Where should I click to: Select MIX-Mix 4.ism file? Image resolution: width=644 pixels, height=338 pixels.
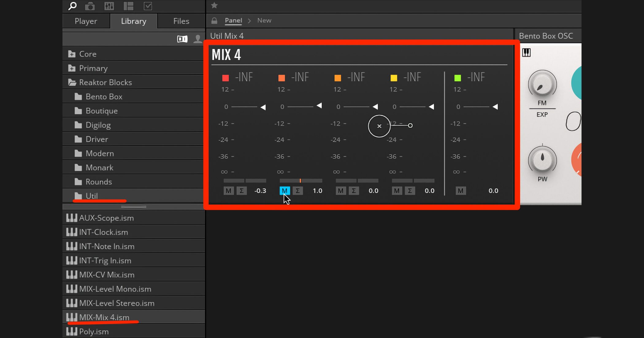pyautogui.click(x=134, y=317)
